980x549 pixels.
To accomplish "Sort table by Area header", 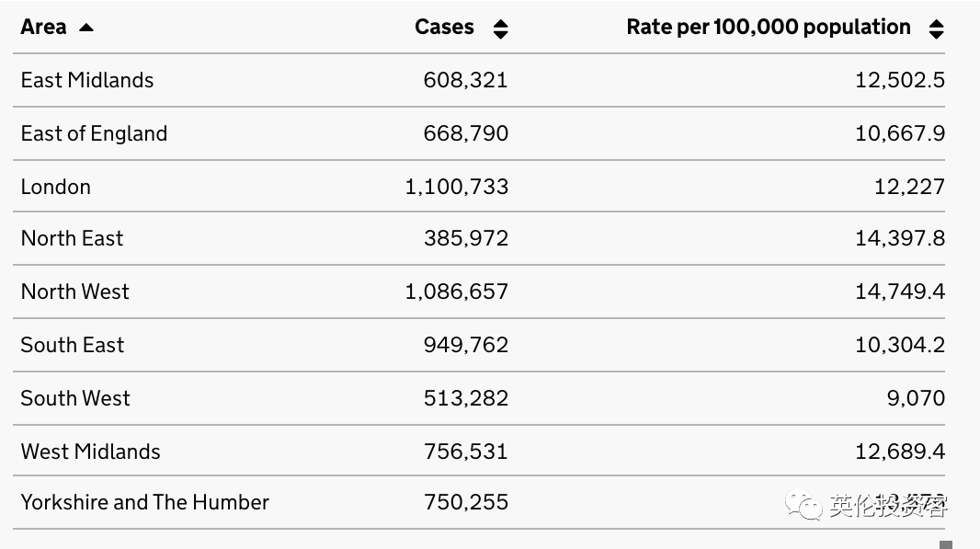I will (44, 27).
